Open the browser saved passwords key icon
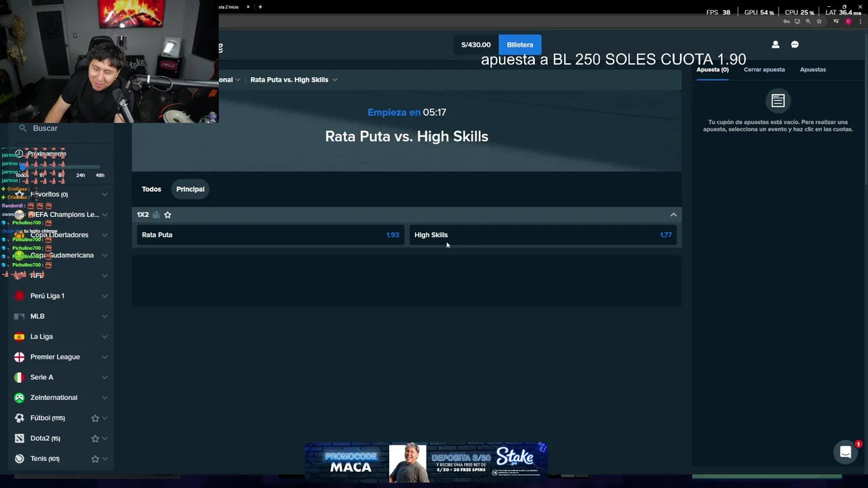This screenshot has height=488, width=868. point(787,22)
